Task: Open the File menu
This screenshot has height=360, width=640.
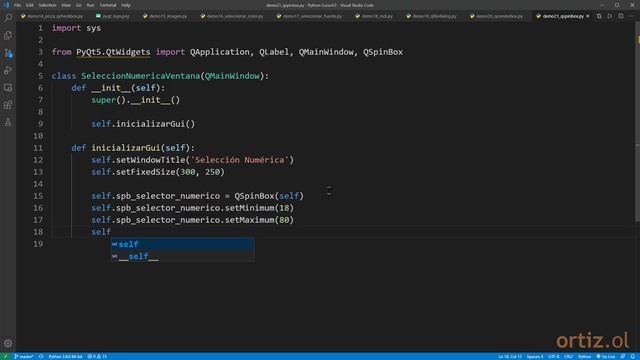Action: point(17,5)
